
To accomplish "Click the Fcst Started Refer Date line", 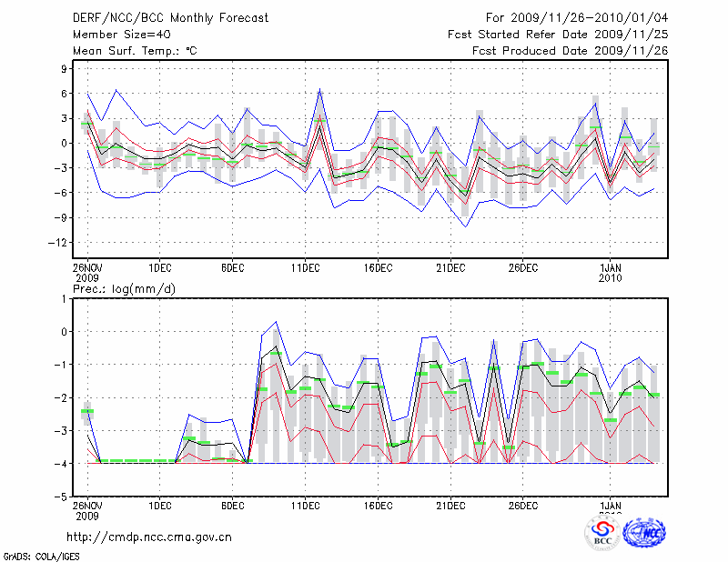I will tap(558, 34).
